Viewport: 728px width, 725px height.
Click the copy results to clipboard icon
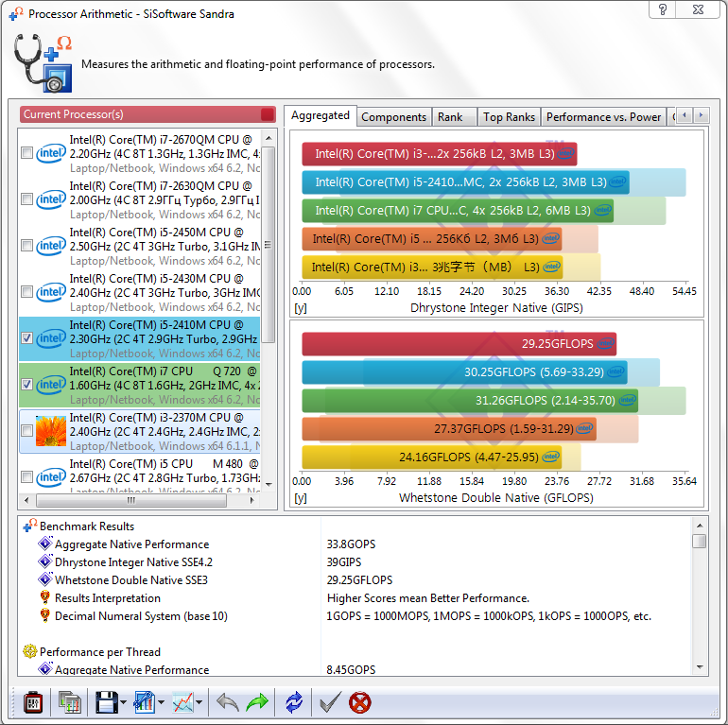(x=70, y=702)
